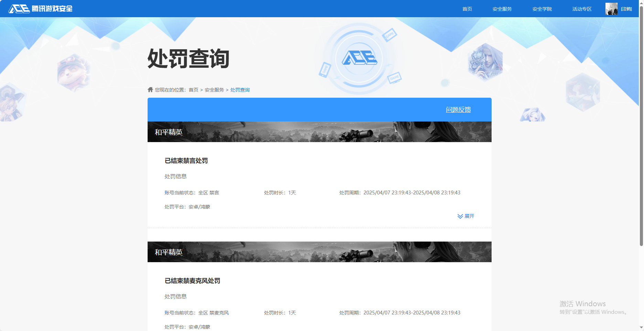Click the first 和平精英 game banner
This screenshot has height=331, width=644.
(x=319, y=132)
